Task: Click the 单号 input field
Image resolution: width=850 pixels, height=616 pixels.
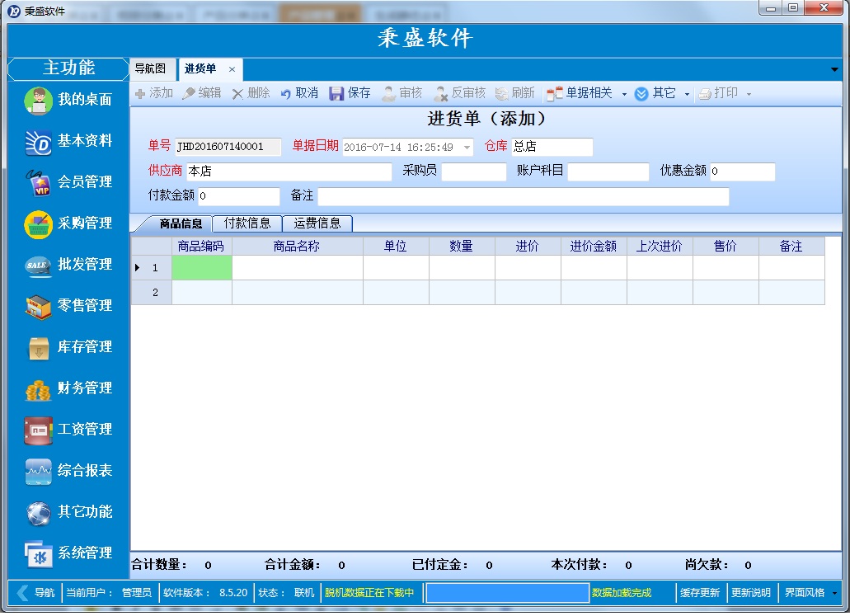Action: (228, 147)
